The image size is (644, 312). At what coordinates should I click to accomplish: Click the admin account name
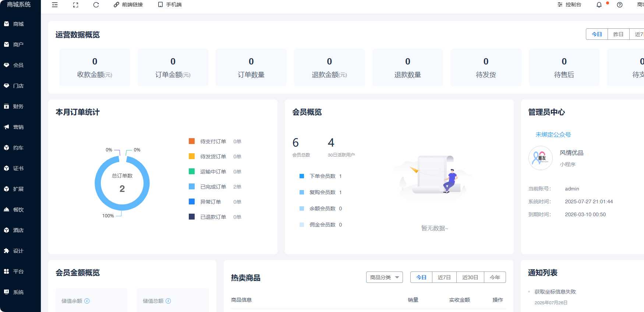[572, 189]
